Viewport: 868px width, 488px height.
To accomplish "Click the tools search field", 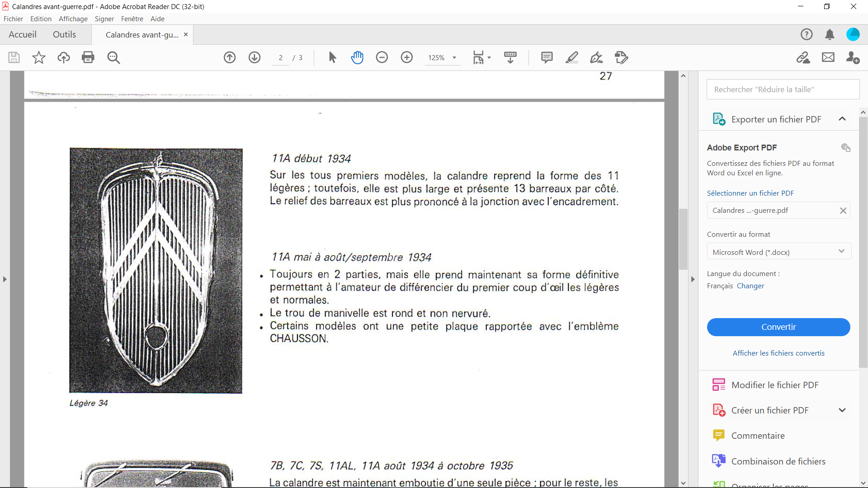I will [x=783, y=89].
